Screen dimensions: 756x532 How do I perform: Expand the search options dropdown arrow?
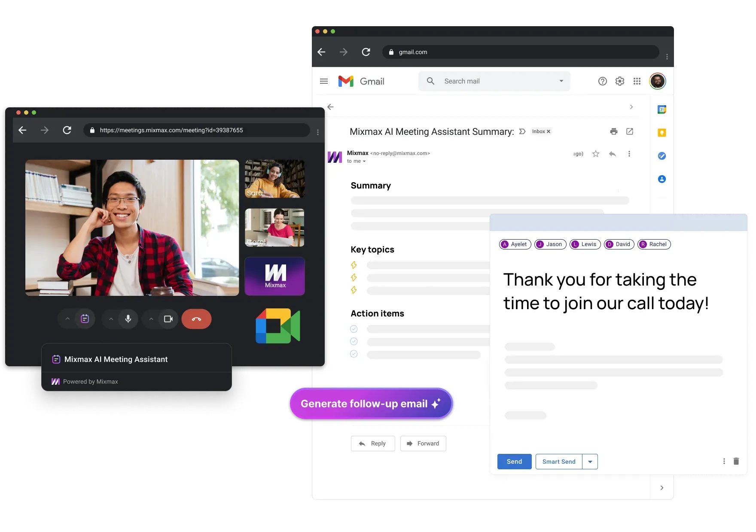click(x=561, y=81)
